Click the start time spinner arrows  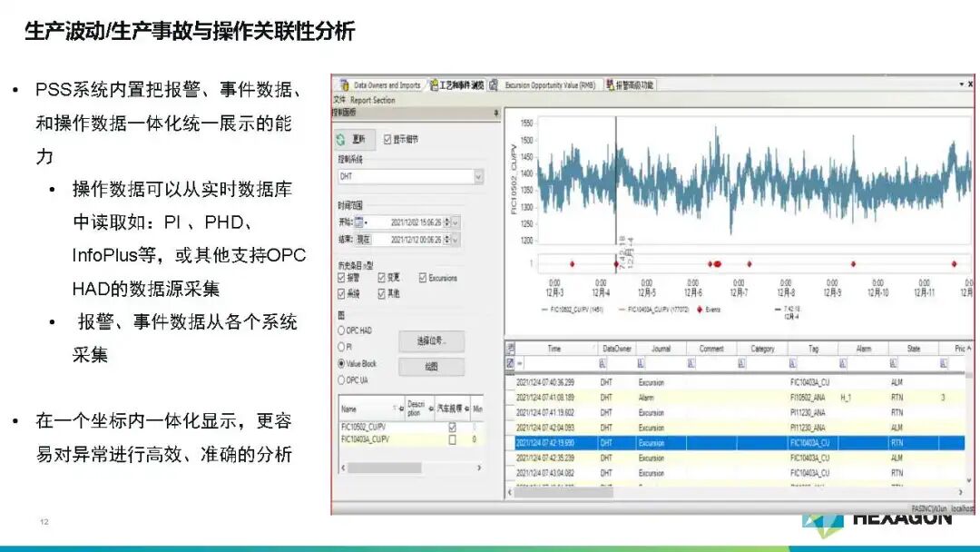446,222
